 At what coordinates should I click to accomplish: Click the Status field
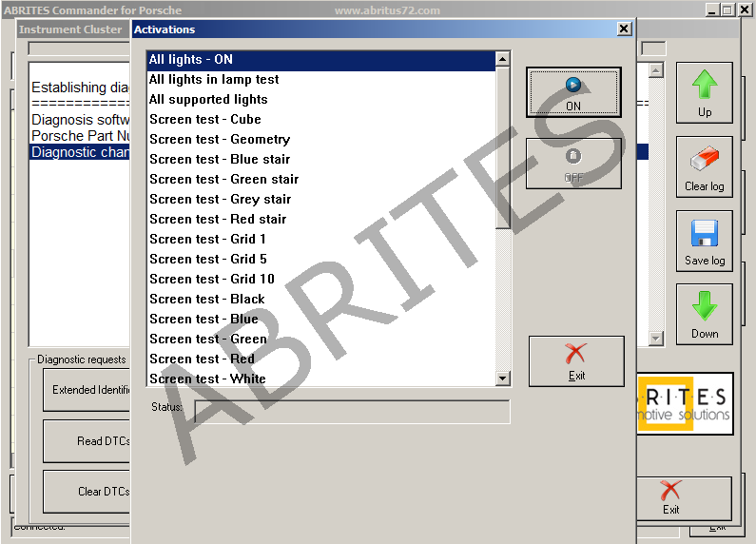(x=352, y=412)
